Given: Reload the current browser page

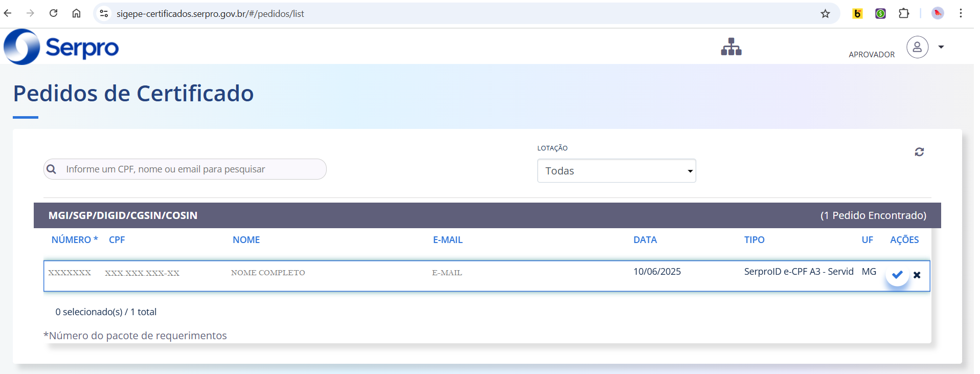Looking at the screenshot, I should pyautogui.click(x=53, y=13).
